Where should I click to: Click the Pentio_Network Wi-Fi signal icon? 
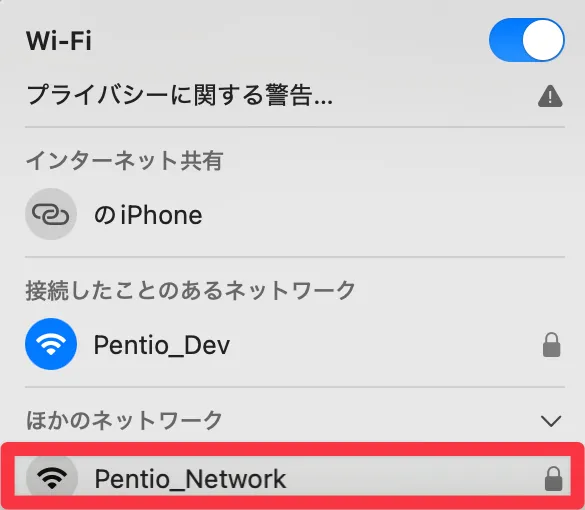pos(52,478)
